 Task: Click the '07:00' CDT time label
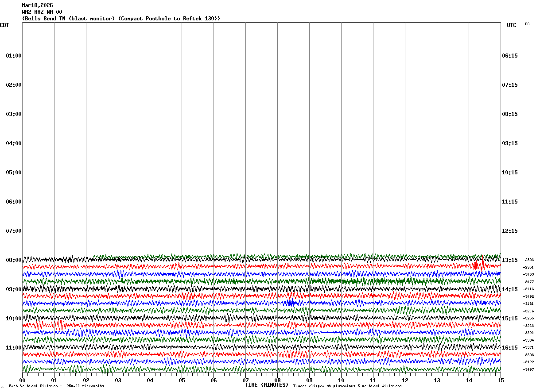pos(14,231)
